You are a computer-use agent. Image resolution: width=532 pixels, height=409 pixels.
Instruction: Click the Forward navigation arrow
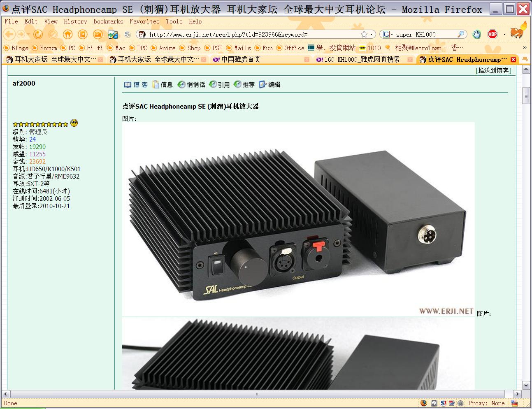[21, 35]
